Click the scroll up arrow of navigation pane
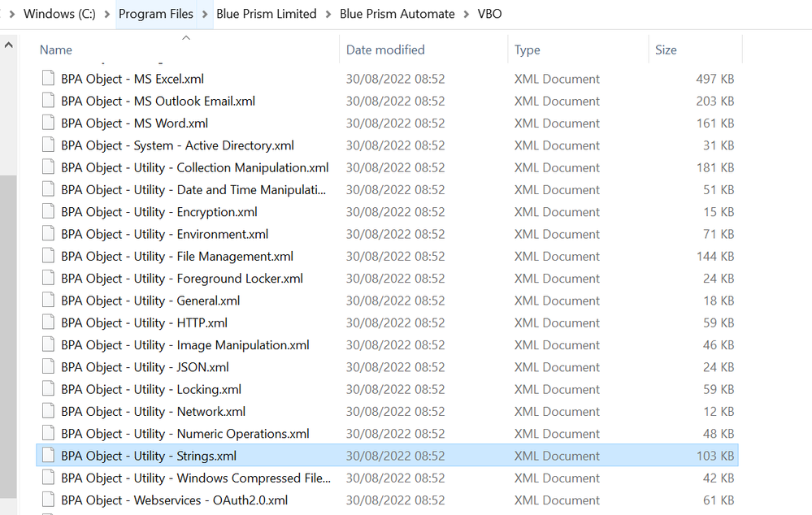Image resolution: width=812 pixels, height=515 pixels. [8, 45]
